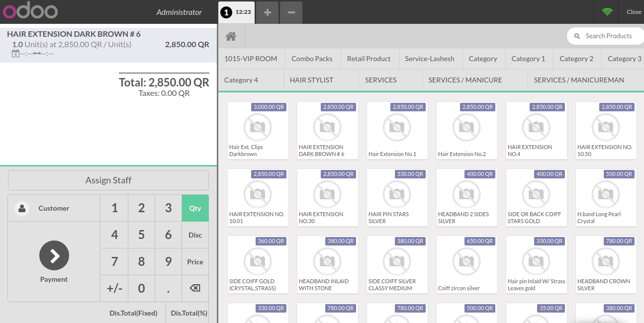The width and height of the screenshot is (644, 323).
Task: Open the Category 2 tab
Action: [576, 59]
